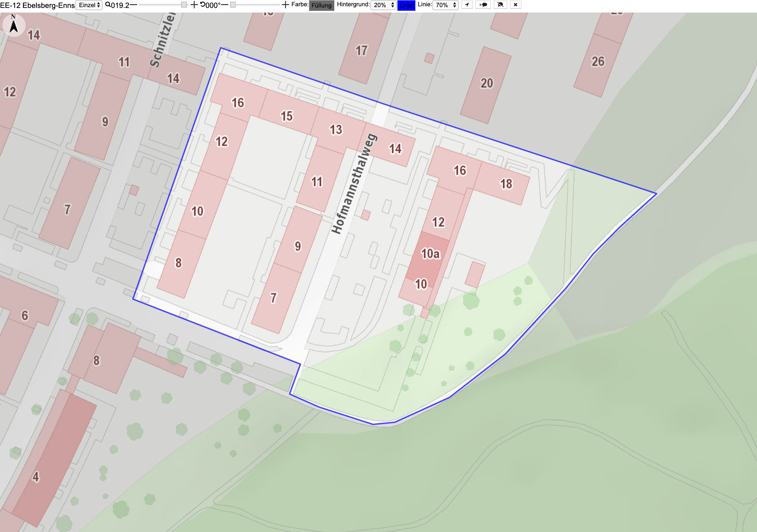Image resolution: width=757 pixels, height=532 pixels.
Task: Click the rotation slider handle
Action: (233, 5)
